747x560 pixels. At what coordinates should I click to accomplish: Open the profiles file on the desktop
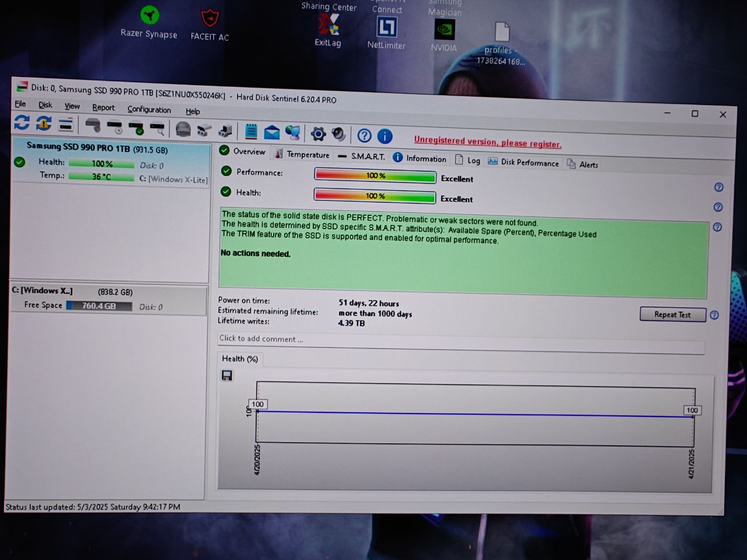[501, 44]
